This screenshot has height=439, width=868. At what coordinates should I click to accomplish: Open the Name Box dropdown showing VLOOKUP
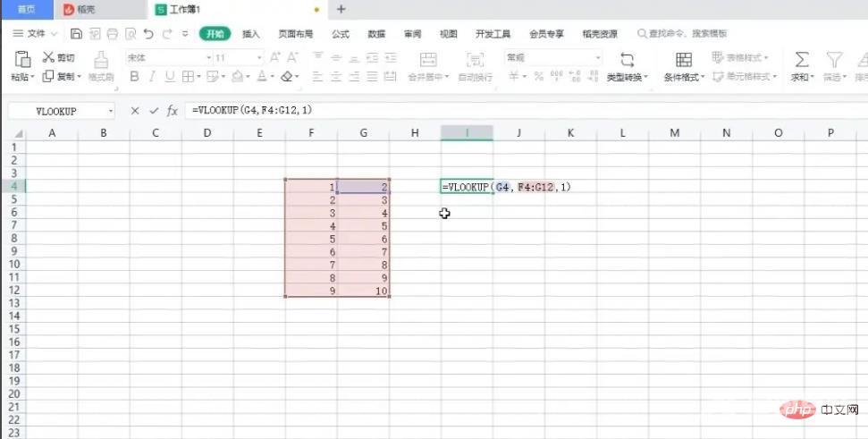[111, 111]
